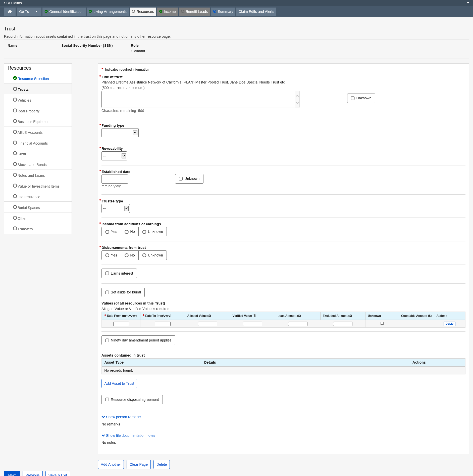Click the Add Asset to Trust button

point(119,383)
